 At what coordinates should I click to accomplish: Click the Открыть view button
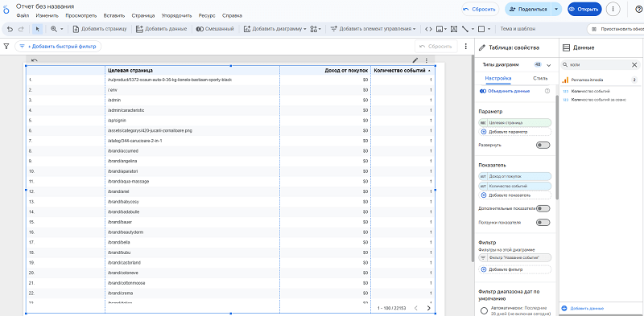584,9
